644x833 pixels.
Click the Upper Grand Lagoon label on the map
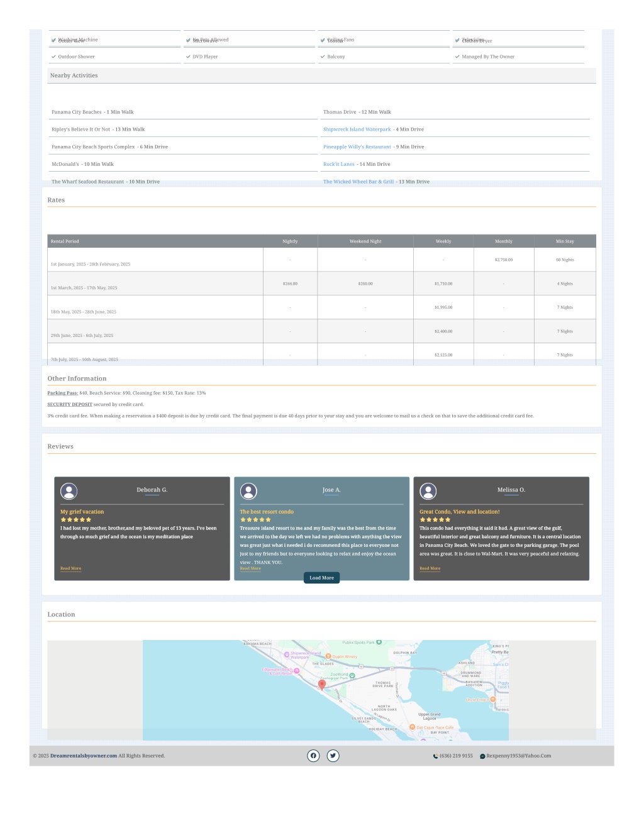pyautogui.click(x=430, y=716)
